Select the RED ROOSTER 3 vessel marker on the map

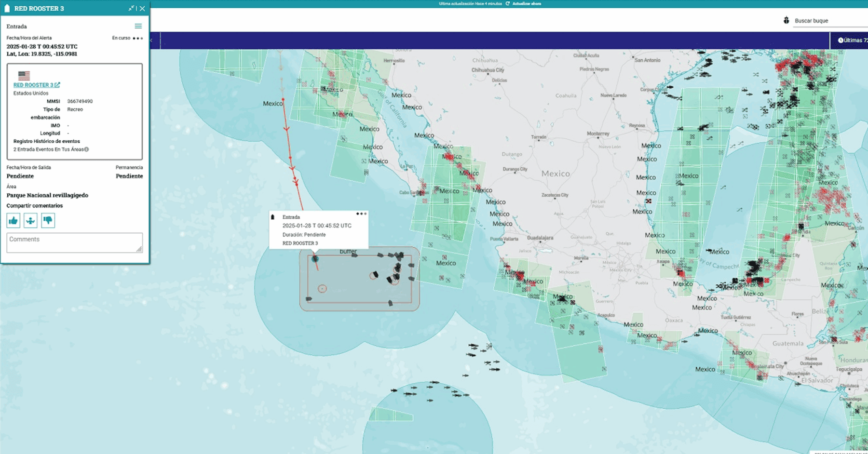click(315, 259)
